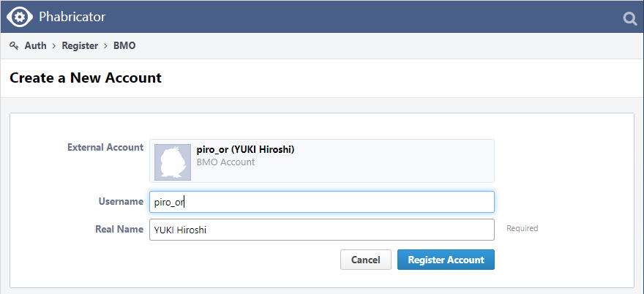Click the Phabricator eye logo icon
644x294 pixels.
tap(20, 18)
